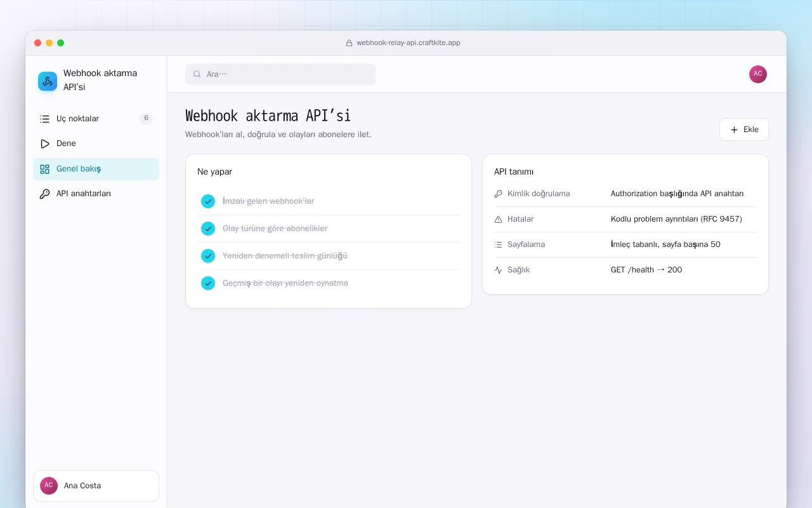Click the Ekle button
The image size is (812, 508).
tap(744, 130)
